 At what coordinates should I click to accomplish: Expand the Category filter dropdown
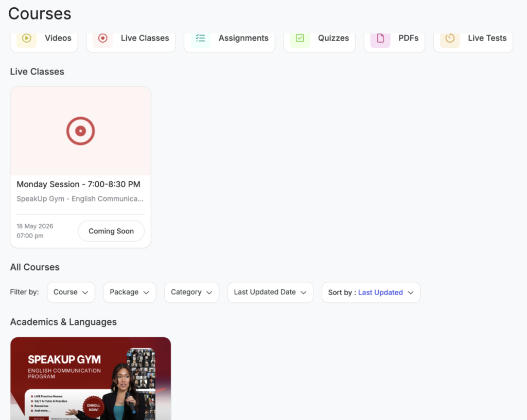coord(191,292)
